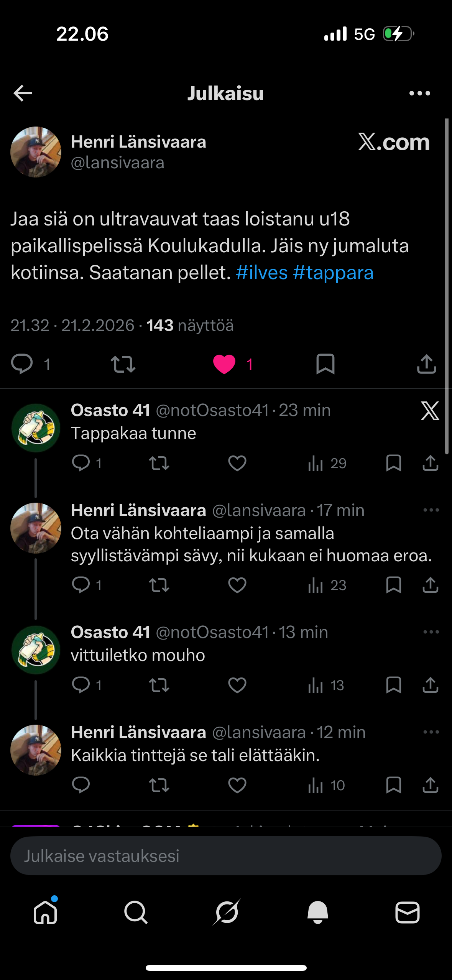Bookmark the main Henri Länsivaara post

[325, 364]
